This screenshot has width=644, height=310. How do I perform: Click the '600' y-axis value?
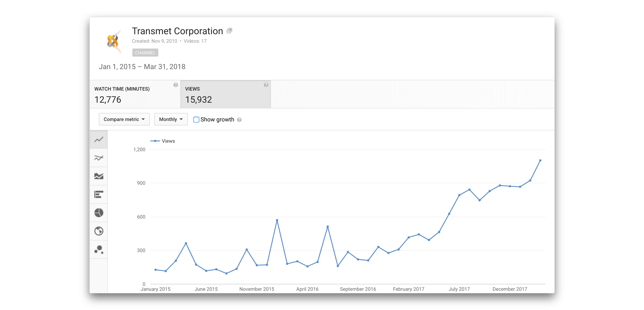click(x=141, y=217)
